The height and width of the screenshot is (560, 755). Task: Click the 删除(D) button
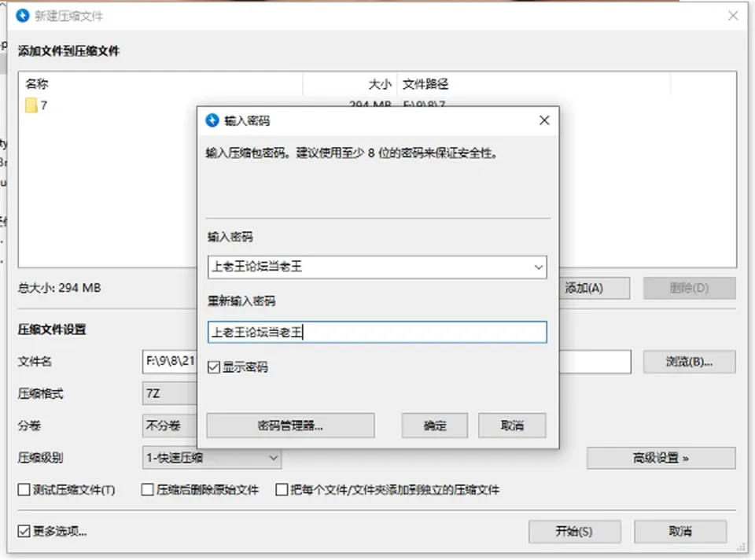pos(690,288)
